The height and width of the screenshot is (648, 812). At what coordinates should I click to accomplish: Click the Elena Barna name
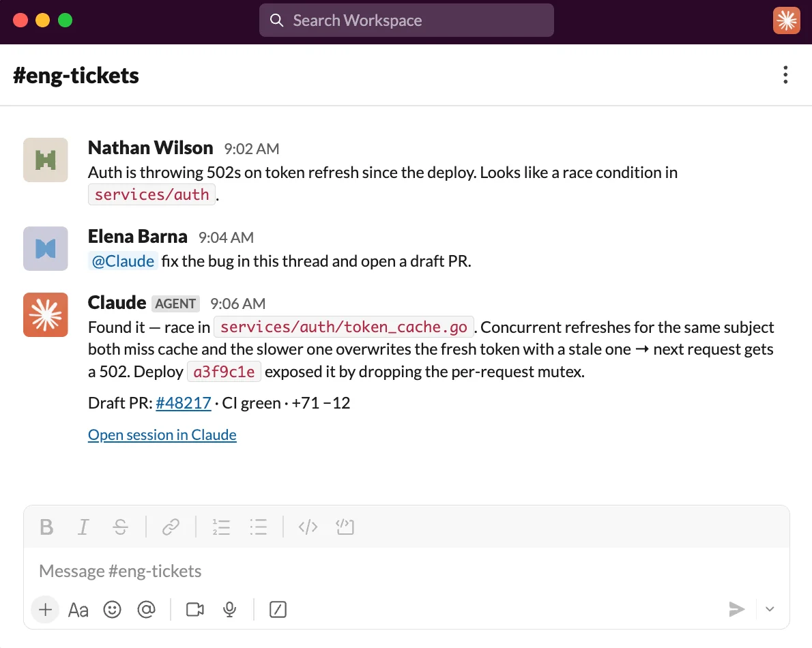point(138,237)
